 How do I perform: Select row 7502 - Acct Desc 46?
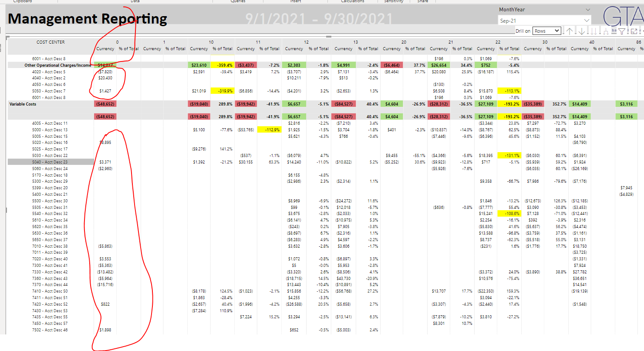click(50, 330)
